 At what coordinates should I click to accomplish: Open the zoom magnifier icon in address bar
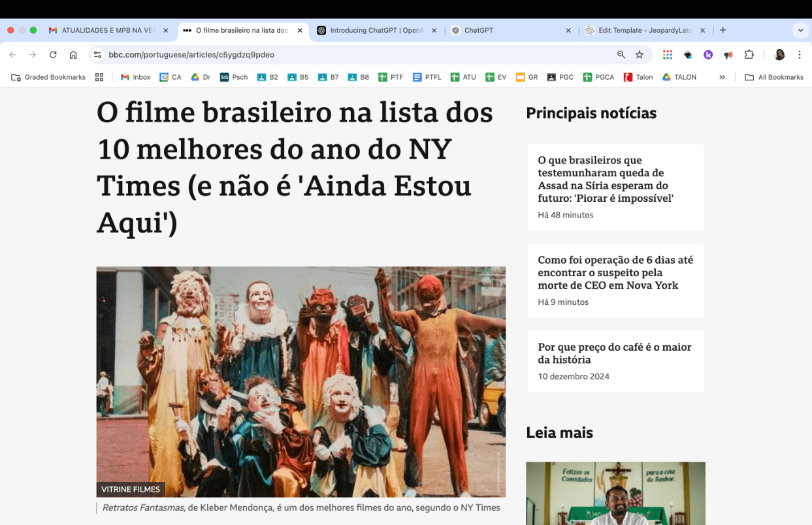[x=621, y=55]
